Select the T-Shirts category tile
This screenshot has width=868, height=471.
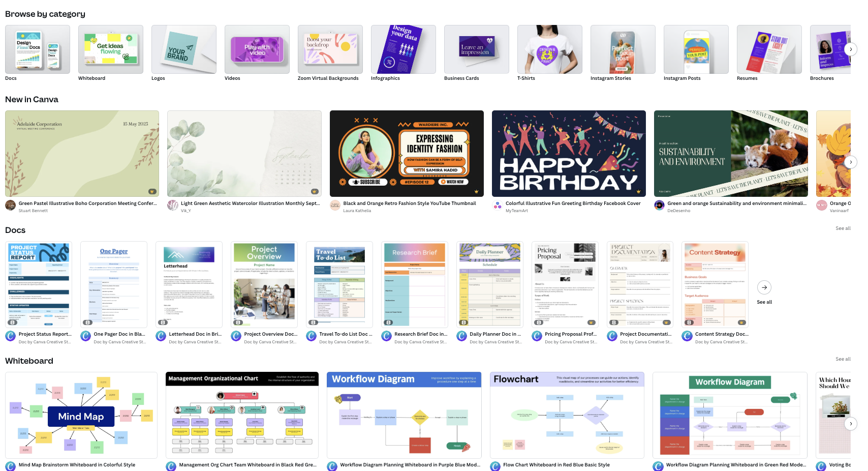tap(549, 50)
